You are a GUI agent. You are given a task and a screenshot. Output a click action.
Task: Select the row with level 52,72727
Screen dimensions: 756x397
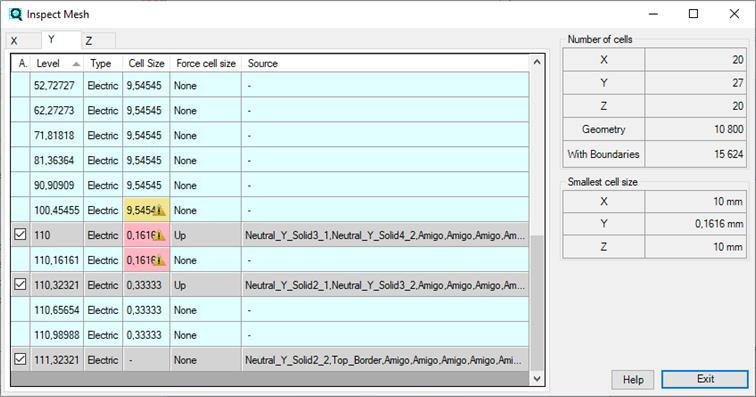(270, 85)
